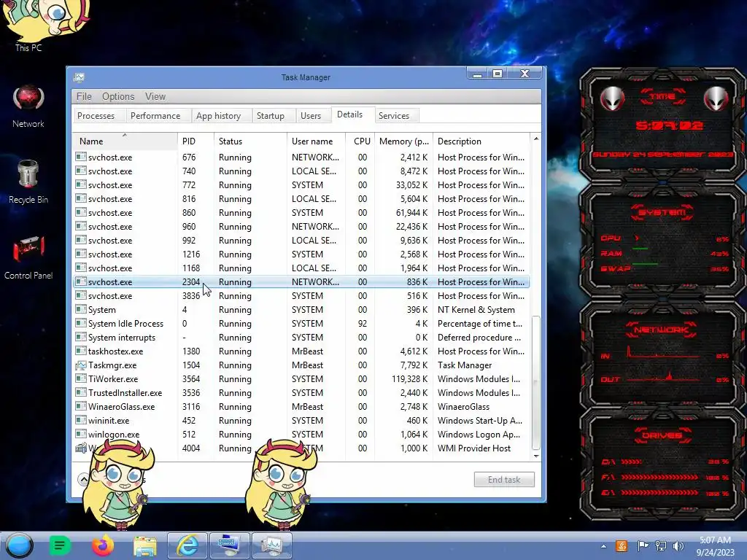Open the Options menu
The width and height of the screenshot is (747, 560).
pos(118,96)
